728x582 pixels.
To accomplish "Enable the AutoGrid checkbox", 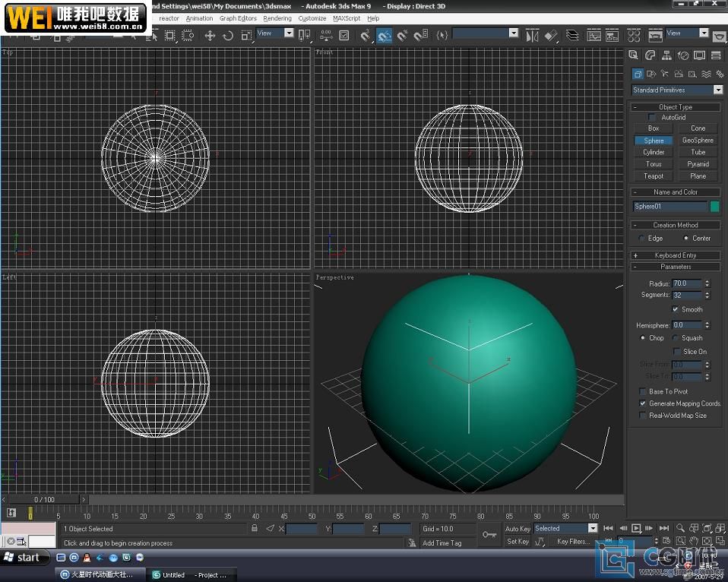I will coord(652,118).
